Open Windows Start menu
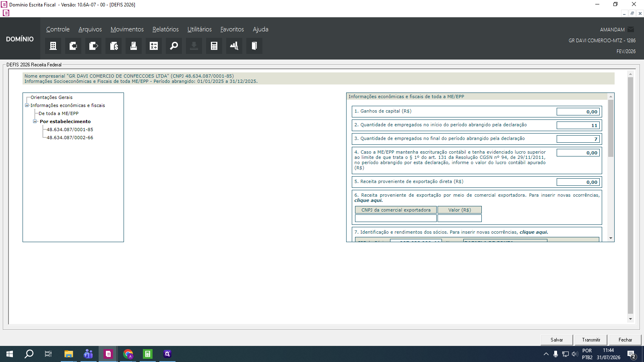Image resolution: width=644 pixels, height=362 pixels. coord(10,354)
